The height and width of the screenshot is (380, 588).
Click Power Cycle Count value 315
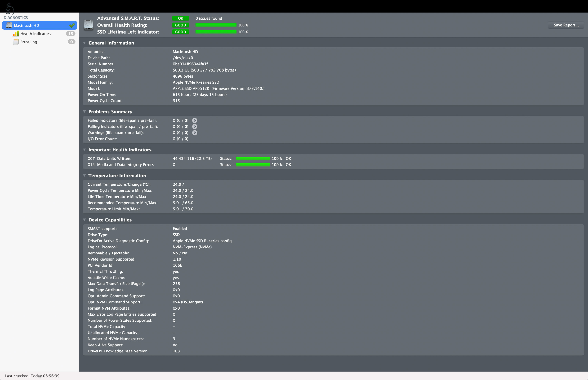pyautogui.click(x=176, y=101)
